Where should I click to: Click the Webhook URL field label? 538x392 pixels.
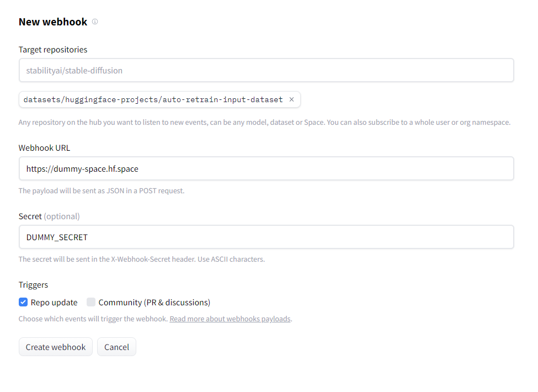pyautogui.click(x=44, y=147)
